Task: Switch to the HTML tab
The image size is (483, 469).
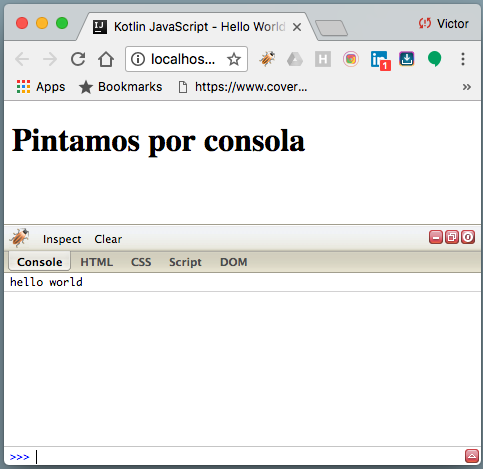Action: coord(97,262)
